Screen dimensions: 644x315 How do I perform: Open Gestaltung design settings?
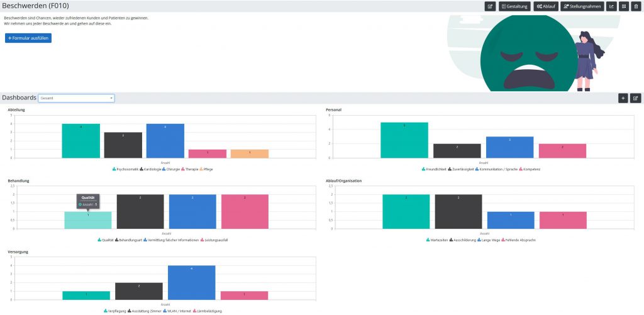coord(514,6)
